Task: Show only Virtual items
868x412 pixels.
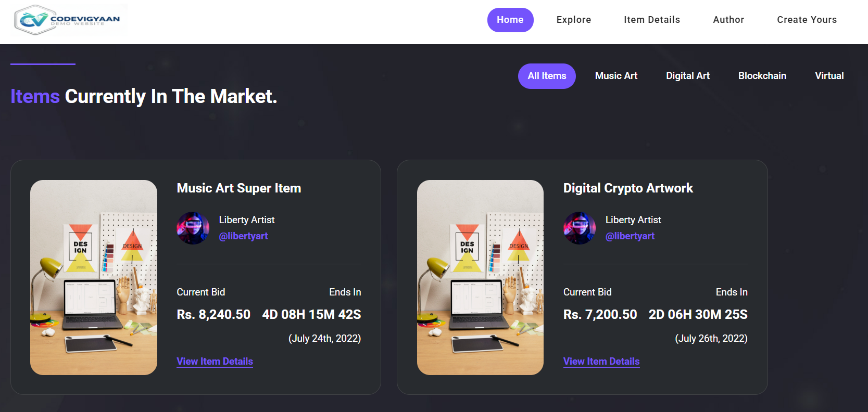Action: coord(829,76)
